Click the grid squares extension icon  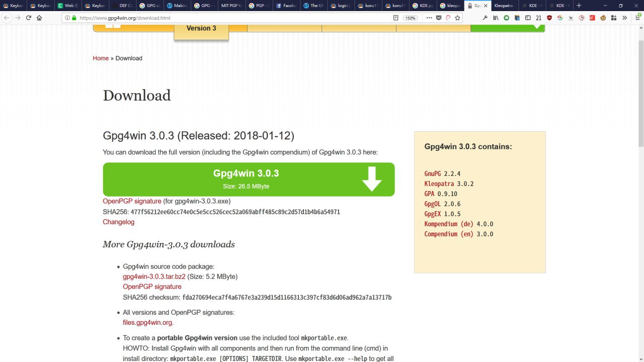tap(614, 18)
